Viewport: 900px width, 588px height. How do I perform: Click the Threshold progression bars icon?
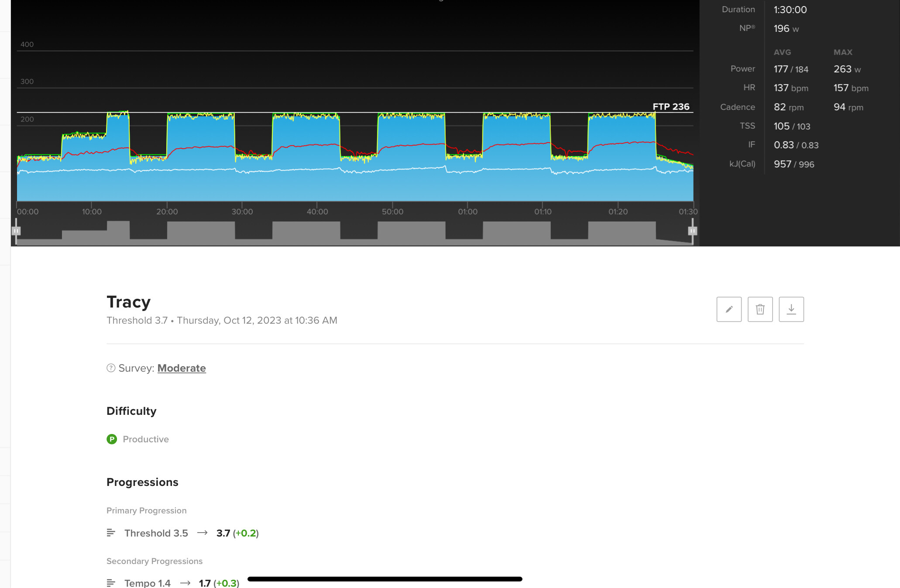[x=111, y=533]
